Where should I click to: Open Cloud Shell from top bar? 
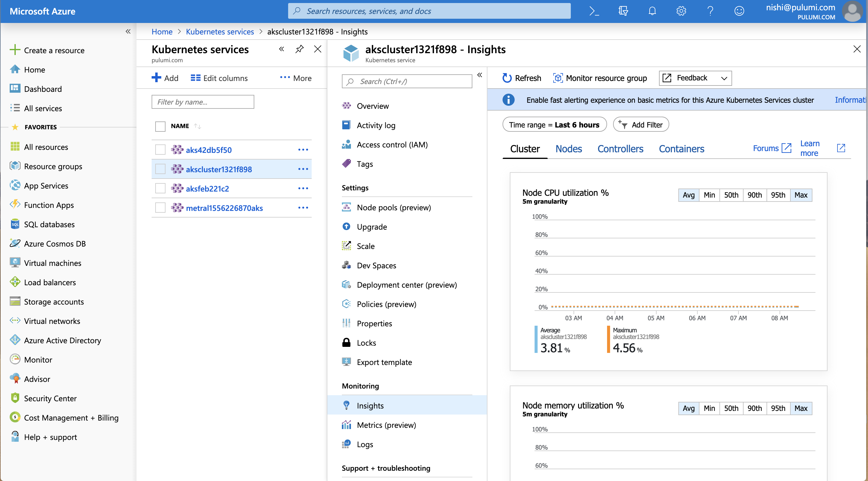pyautogui.click(x=594, y=11)
